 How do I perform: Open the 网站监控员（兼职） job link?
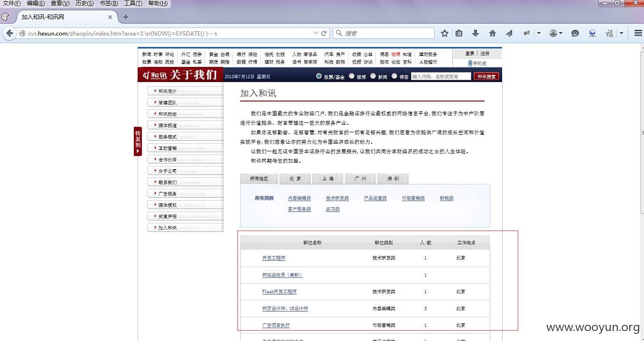282,275
